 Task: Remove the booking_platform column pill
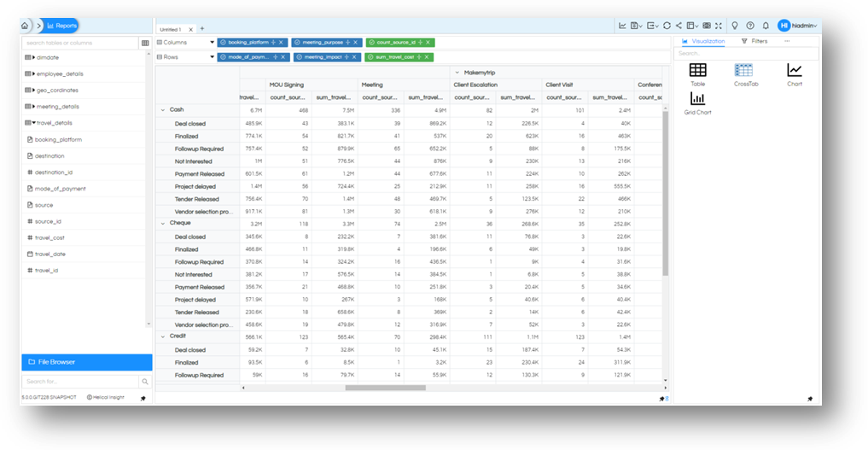[281, 43]
